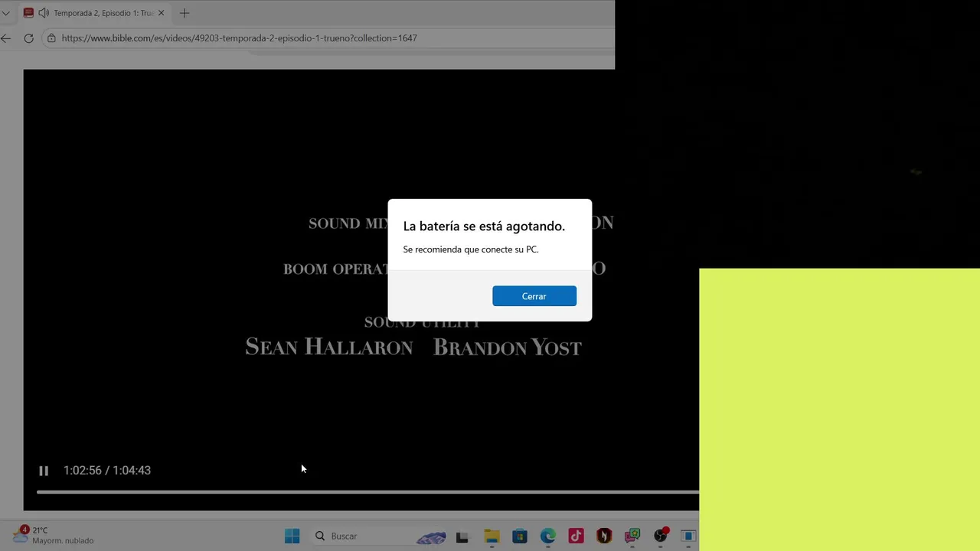Open a new browser tab
980x551 pixels.
tap(185, 13)
